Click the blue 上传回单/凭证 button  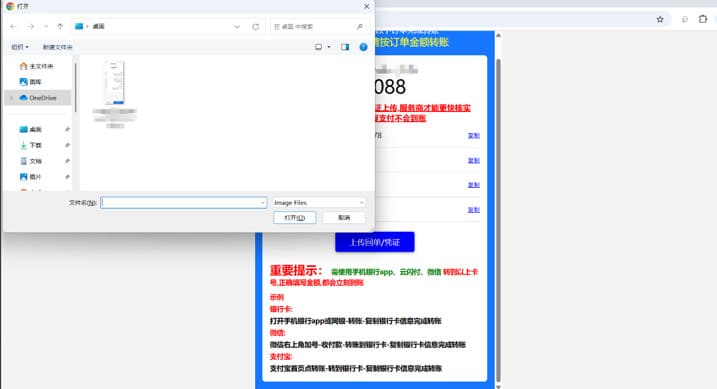point(375,242)
